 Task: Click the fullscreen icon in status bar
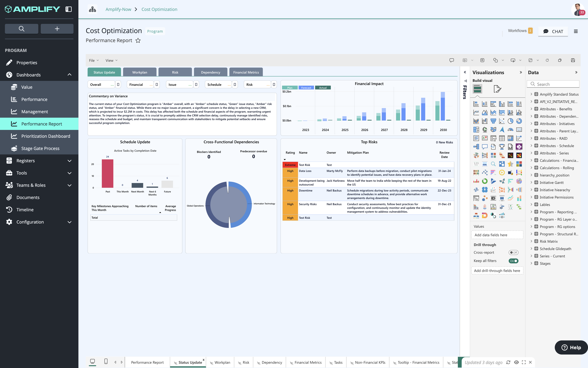[x=524, y=362]
